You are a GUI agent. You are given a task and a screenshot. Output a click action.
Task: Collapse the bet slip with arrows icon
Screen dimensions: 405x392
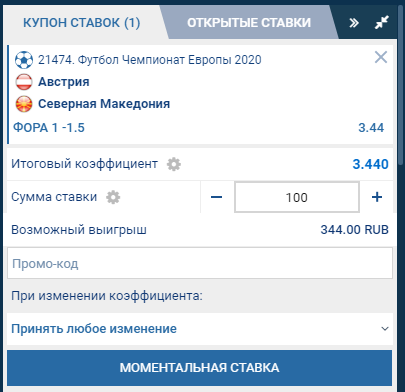click(382, 23)
